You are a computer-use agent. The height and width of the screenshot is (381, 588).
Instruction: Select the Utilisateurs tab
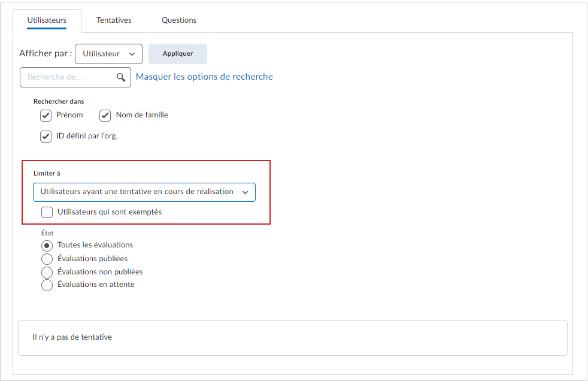(47, 20)
